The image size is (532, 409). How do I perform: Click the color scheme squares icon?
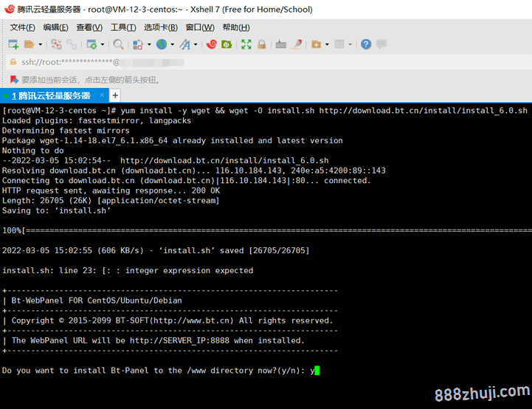coord(138,44)
